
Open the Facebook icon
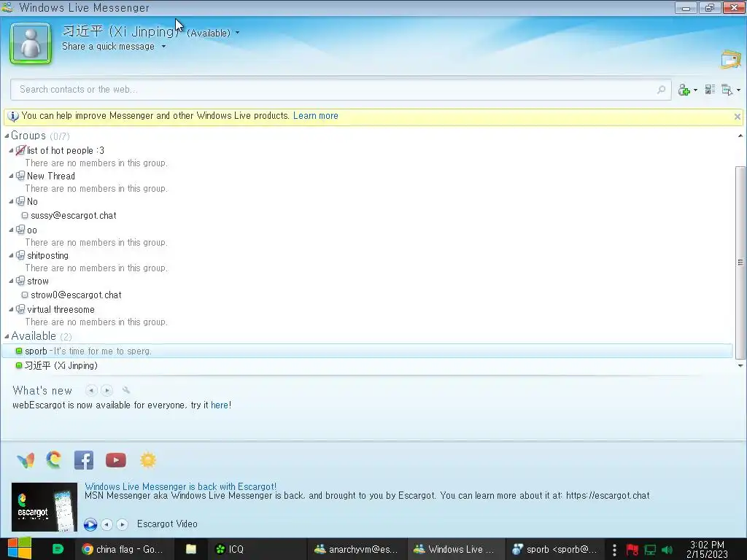click(84, 461)
